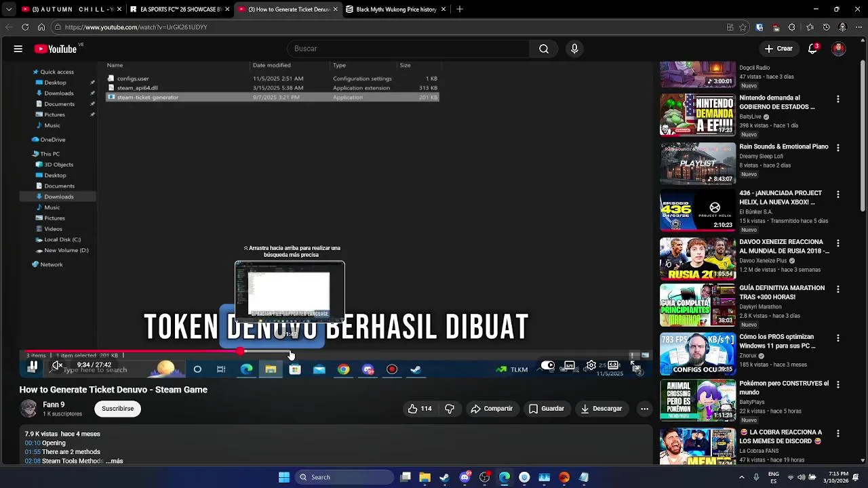Screen dimensions: 868x488
Task: Open options for Pokémon pero CONSTRUYES video
Action: tap(838, 384)
